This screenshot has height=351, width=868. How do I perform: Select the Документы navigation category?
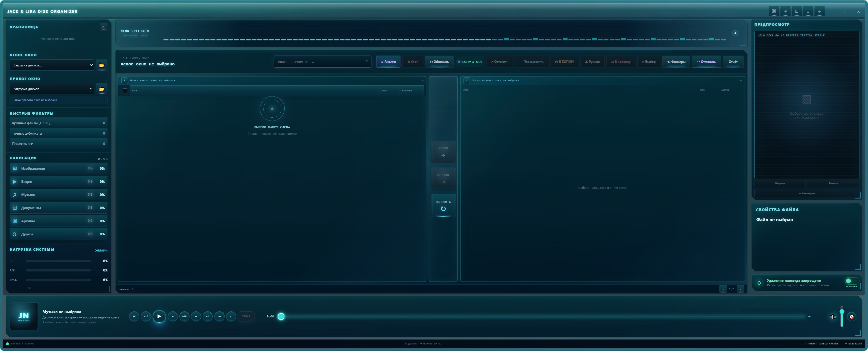coord(58,208)
